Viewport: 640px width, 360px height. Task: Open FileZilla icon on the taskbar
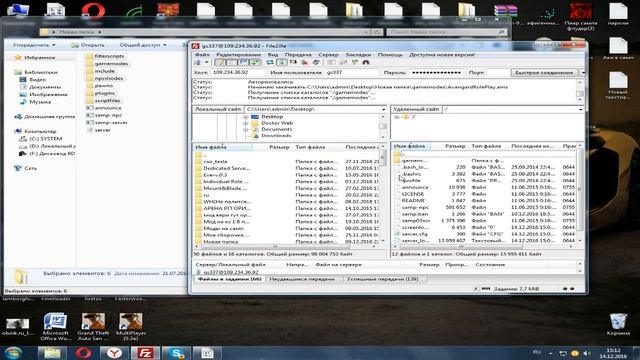[146, 353]
